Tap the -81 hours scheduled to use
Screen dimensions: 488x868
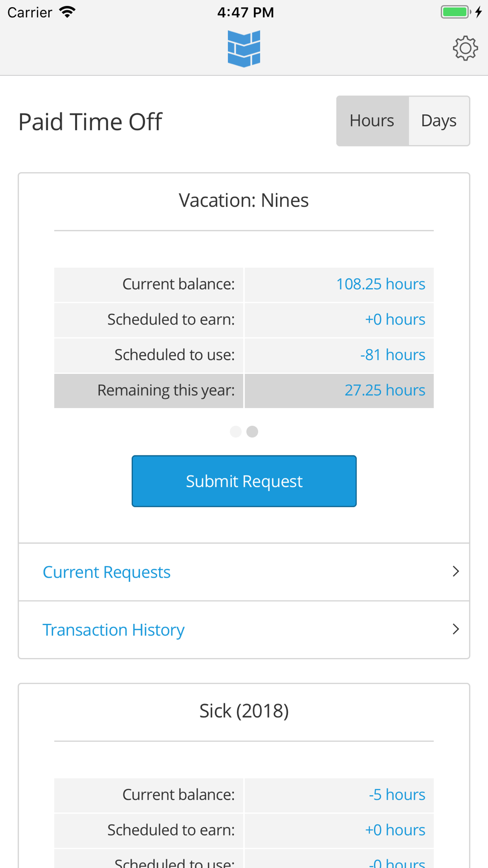tap(392, 355)
